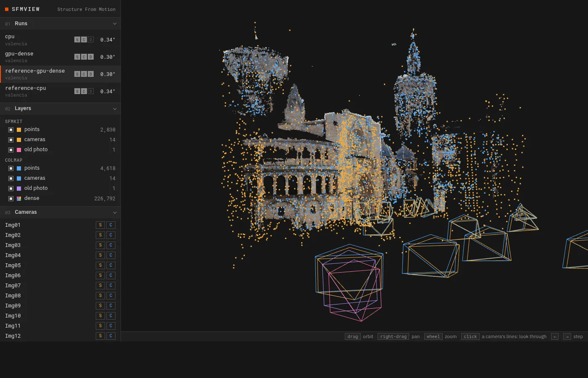Click the S icon for Img12
This screenshot has width=588, height=378.
(x=100, y=336)
